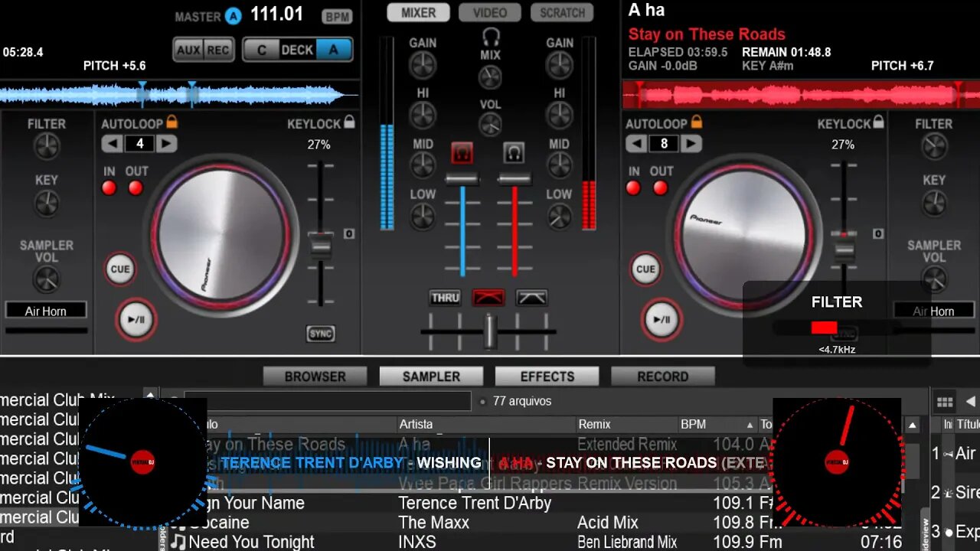980x551 pixels.
Task: Toggle right deck KEYLOCK padlock
Action: pyautogui.click(x=879, y=122)
